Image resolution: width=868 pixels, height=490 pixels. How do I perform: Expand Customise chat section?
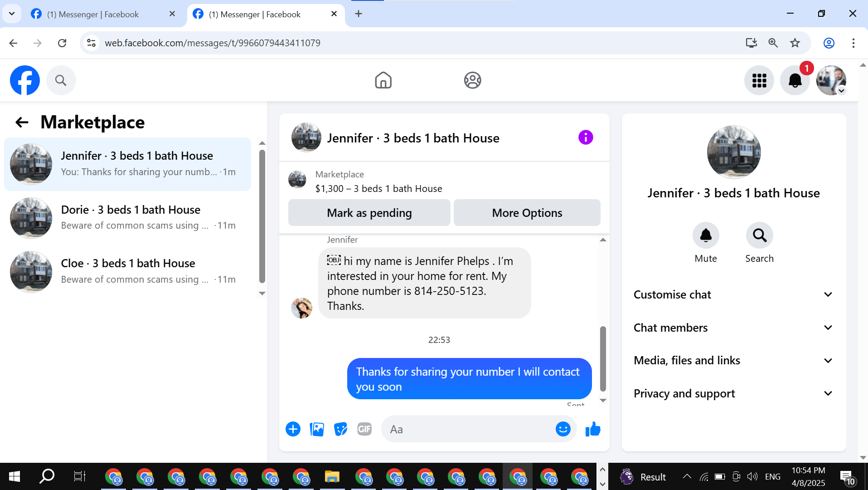(733, 294)
